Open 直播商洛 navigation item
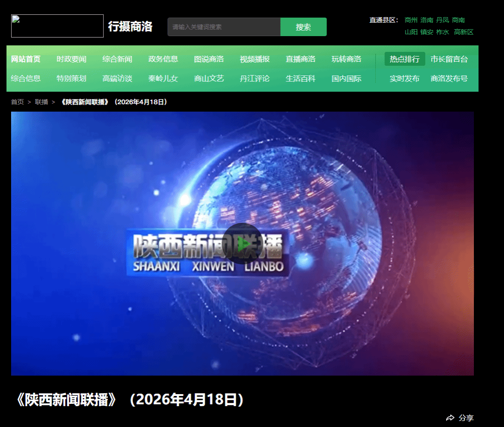 point(301,59)
